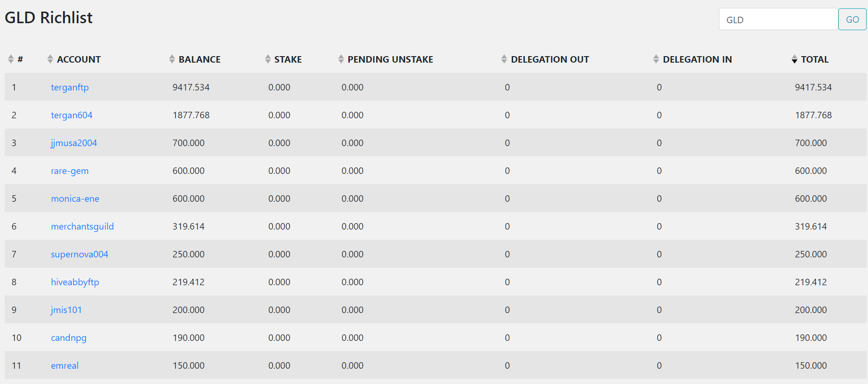The height and width of the screenshot is (384, 868).
Task: Select the monica-ene account link
Action: click(75, 198)
